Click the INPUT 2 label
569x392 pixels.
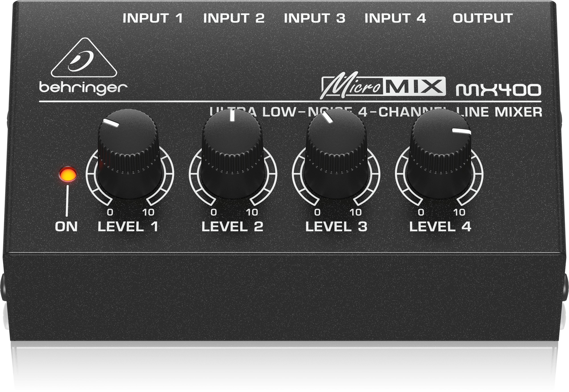(234, 18)
